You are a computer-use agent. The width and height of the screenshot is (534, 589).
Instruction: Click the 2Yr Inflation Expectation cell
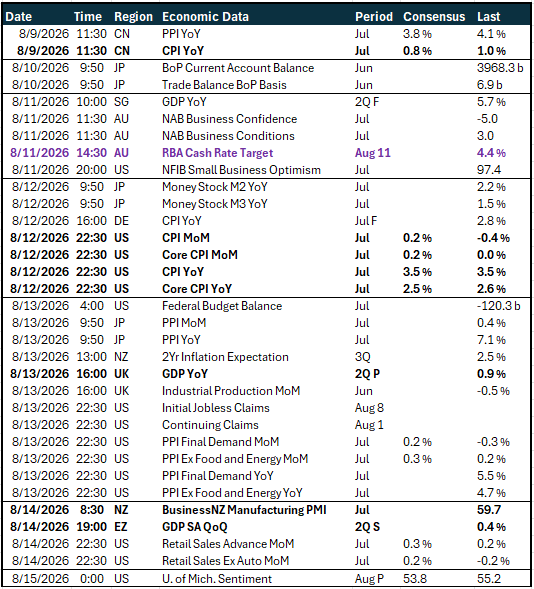pyautogui.click(x=225, y=357)
